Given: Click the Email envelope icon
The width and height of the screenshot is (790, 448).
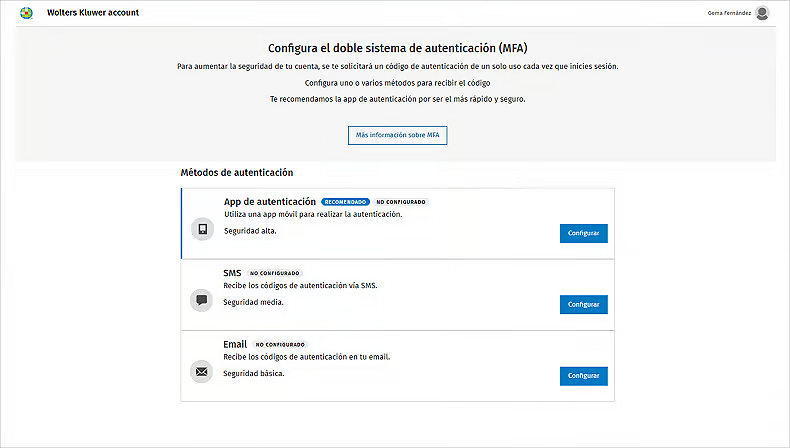Looking at the screenshot, I should pyautogui.click(x=202, y=372).
